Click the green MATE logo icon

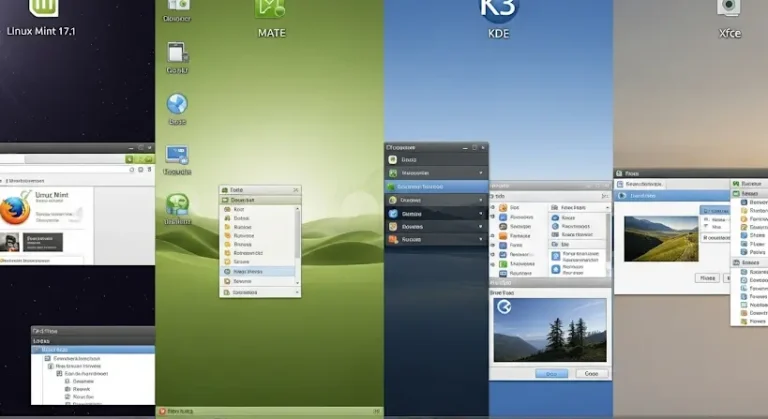pos(270,9)
